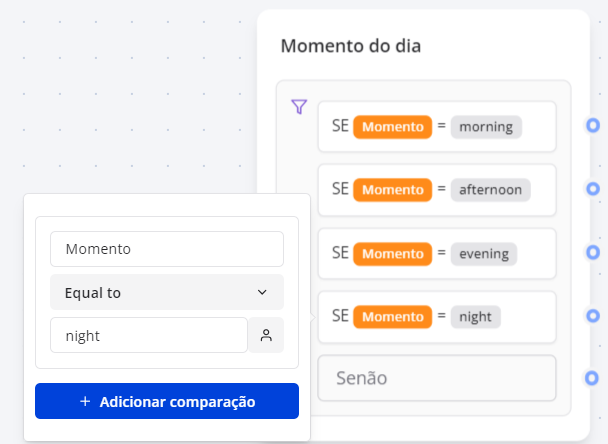Image resolution: width=608 pixels, height=444 pixels.
Task: Click the purple filter icon
Action: [x=298, y=107]
